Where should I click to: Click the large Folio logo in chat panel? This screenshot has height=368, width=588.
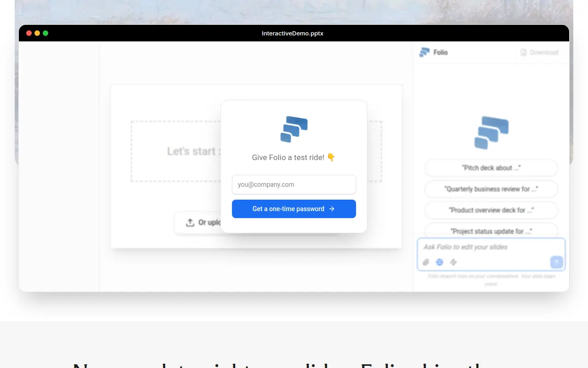coord(492,133)
